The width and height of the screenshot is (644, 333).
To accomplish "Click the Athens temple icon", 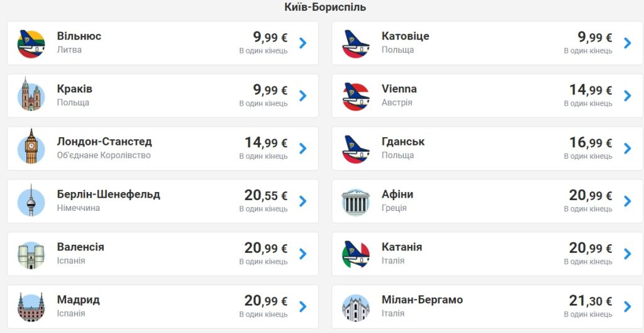I will coord(355,201).
